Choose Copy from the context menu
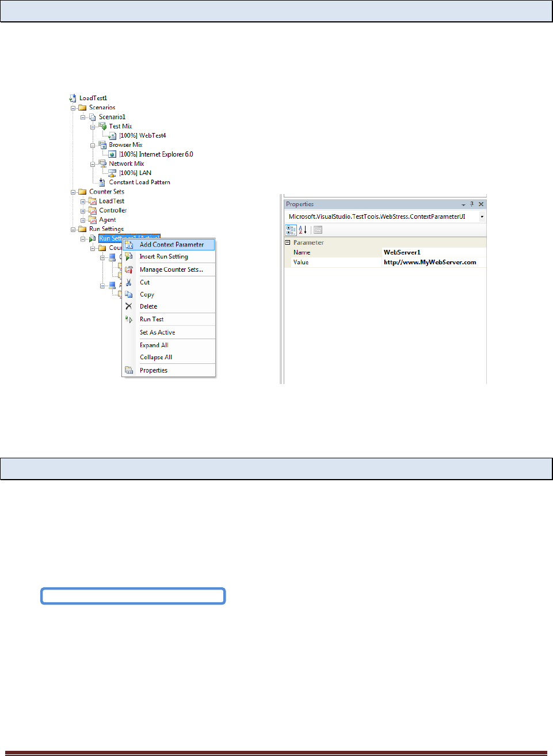553x756 pixels. pyautogui.click(x=169, y=294)
